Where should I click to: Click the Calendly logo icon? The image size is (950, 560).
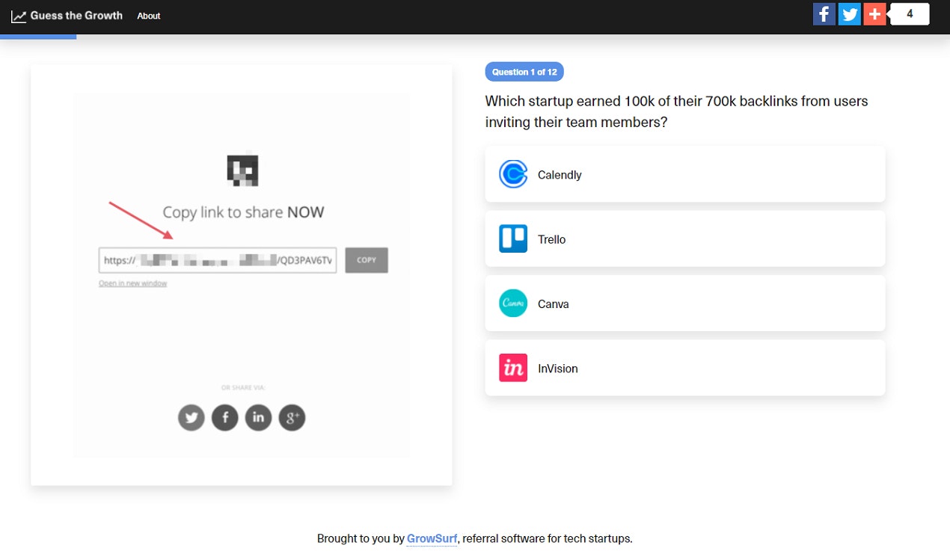coord(513,174)
